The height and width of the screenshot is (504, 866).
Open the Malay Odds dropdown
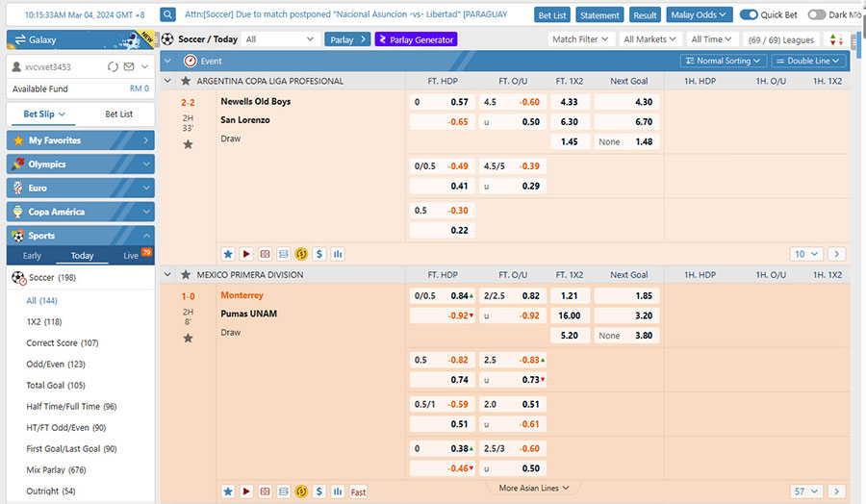point(700,15)
